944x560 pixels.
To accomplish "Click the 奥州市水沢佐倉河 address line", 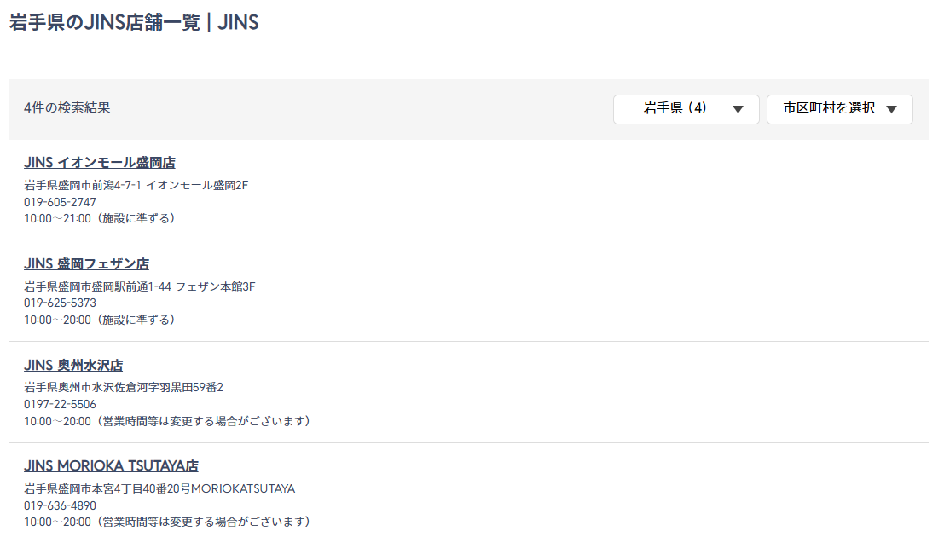I will [123, 388].
